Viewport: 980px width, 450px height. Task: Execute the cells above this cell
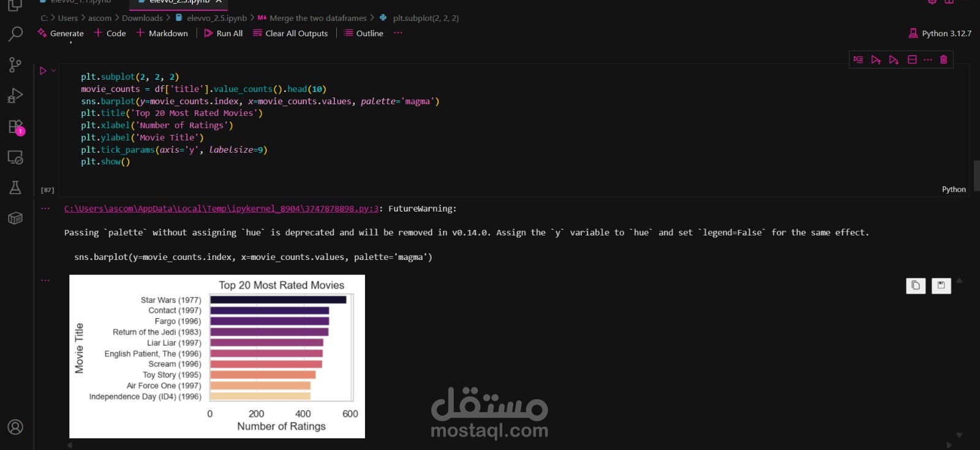click(x=876, y=59)
